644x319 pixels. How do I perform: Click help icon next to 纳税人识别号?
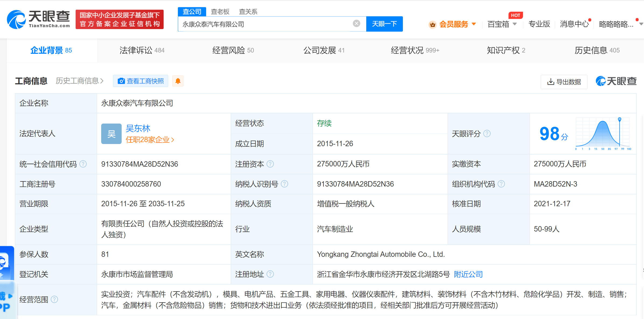(x=284, y=184)
